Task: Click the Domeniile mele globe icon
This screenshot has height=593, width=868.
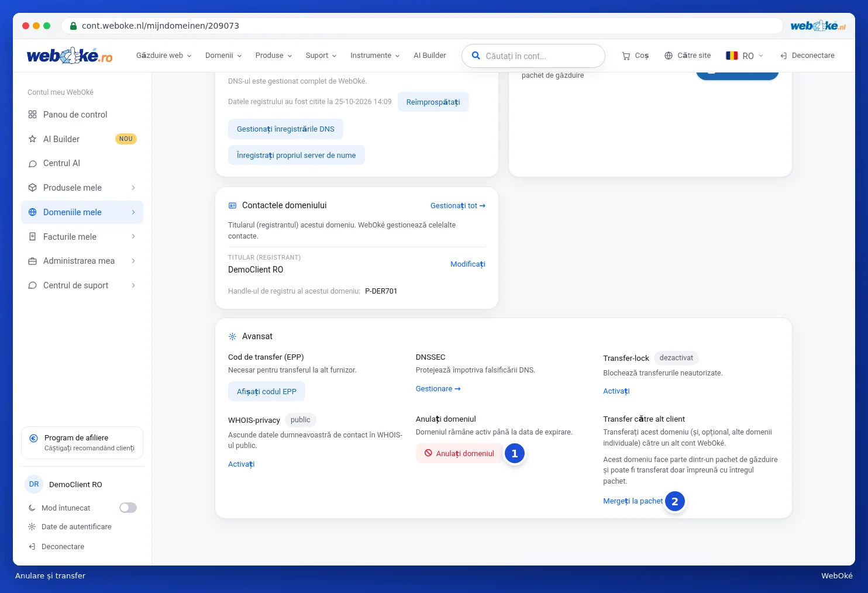Action: (x=33, y=212)
